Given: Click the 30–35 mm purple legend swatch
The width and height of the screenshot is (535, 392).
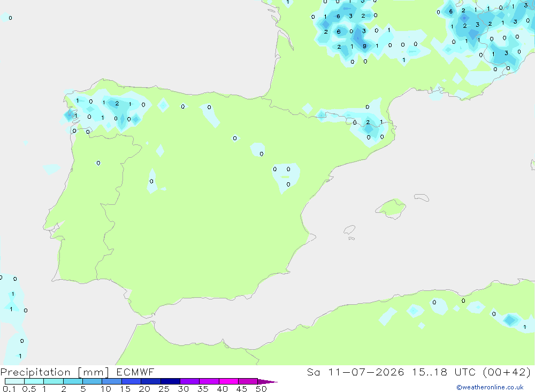Looking at the screenshot, I should [x=190, y=381].
